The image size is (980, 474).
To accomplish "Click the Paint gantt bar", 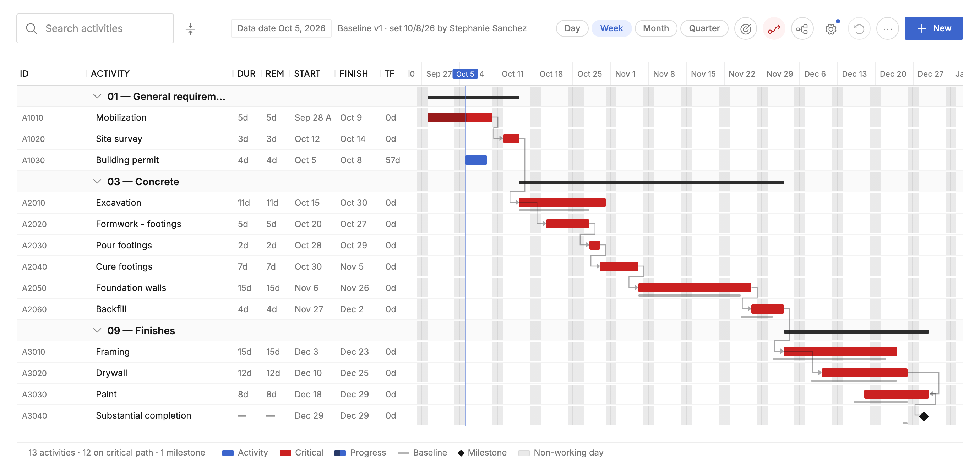I will pyautogui.click(x=896, y=394).
